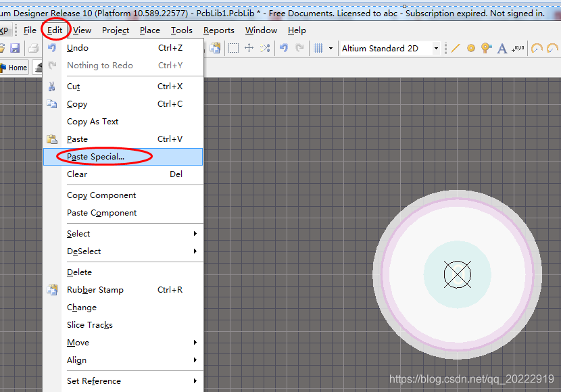Click the Home button
561x392 pixels.
pos(14,68)
